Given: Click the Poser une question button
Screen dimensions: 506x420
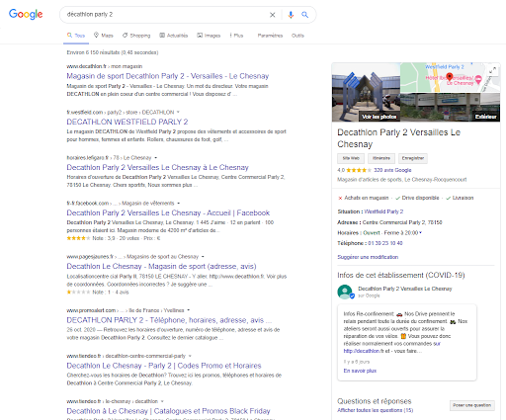Looking at the screenshot, I should point(472,405).
